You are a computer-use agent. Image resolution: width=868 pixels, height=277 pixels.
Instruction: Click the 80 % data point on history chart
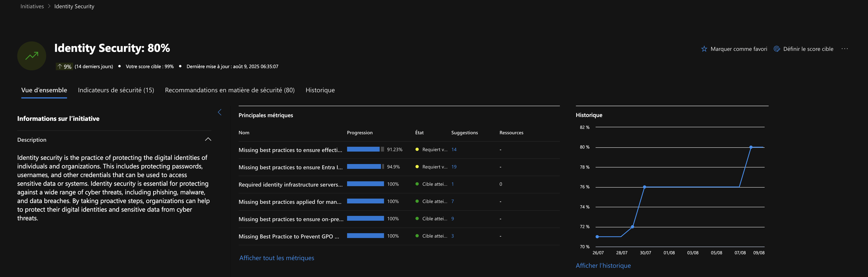pyautogui.click(x=751, y=147)
